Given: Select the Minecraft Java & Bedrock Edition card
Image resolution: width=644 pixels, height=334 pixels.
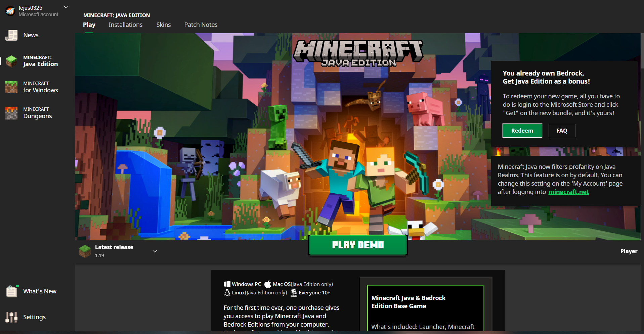Looking at the screenshot, I should [425, 308].
